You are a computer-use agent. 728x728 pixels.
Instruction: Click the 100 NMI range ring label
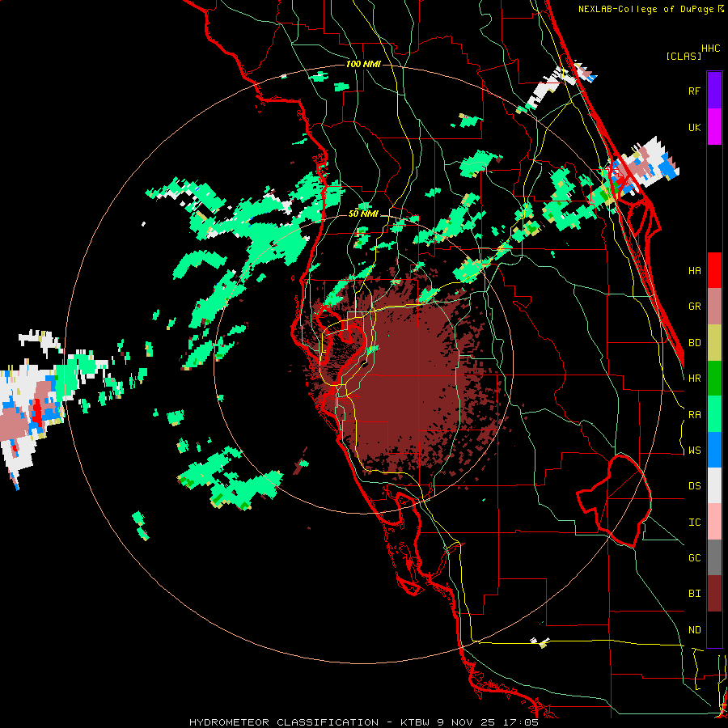363,64
